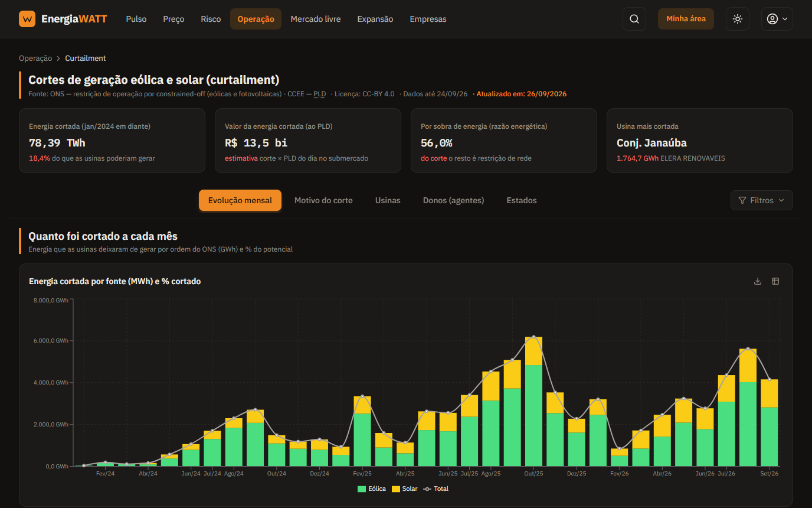Toggle Eólica series in chart legend

tap(372, 489)
